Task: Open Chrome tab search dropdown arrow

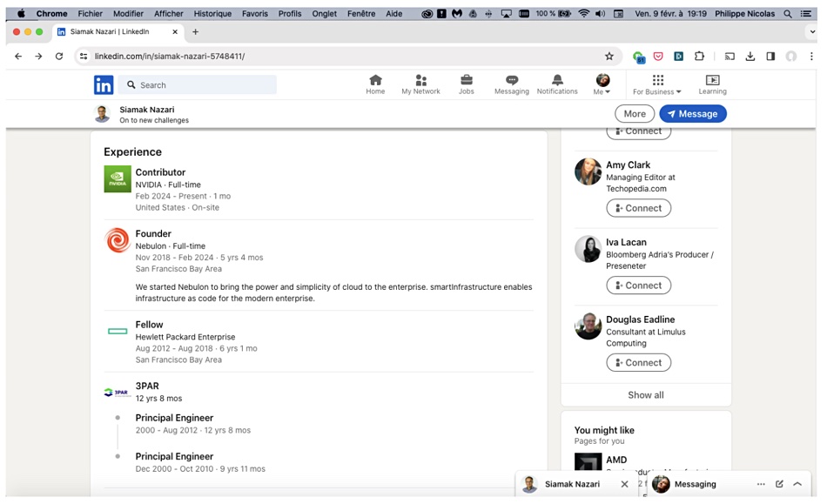Action: (812, 31)
